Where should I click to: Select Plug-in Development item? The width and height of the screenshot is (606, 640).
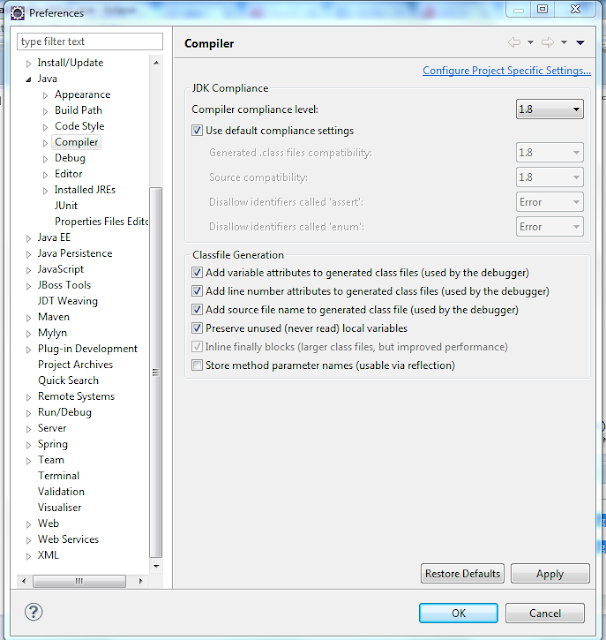[87, 349]
